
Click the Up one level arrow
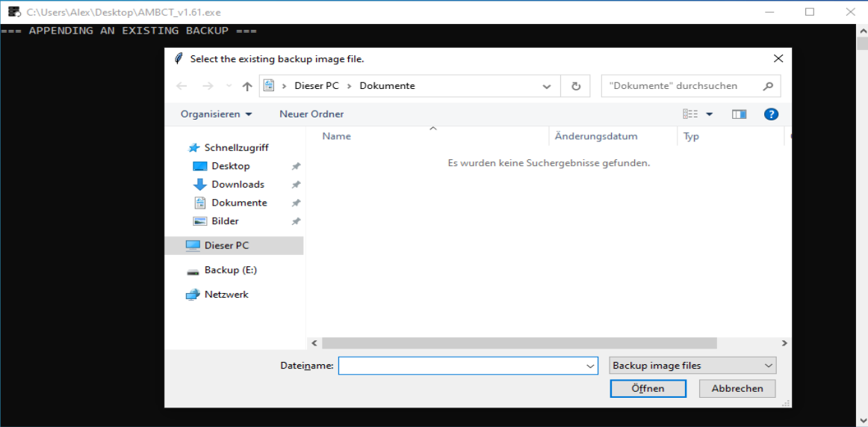tap(247, 86)
